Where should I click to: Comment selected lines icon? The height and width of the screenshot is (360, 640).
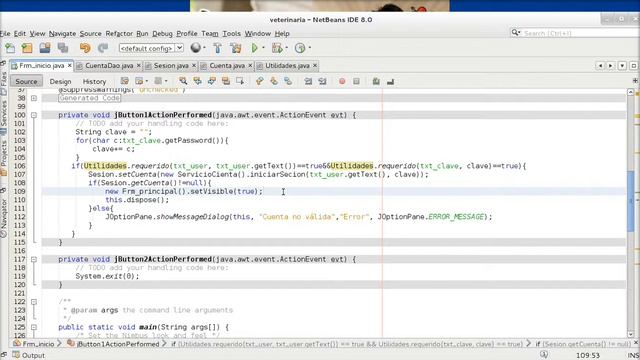[x=376, y=81]
